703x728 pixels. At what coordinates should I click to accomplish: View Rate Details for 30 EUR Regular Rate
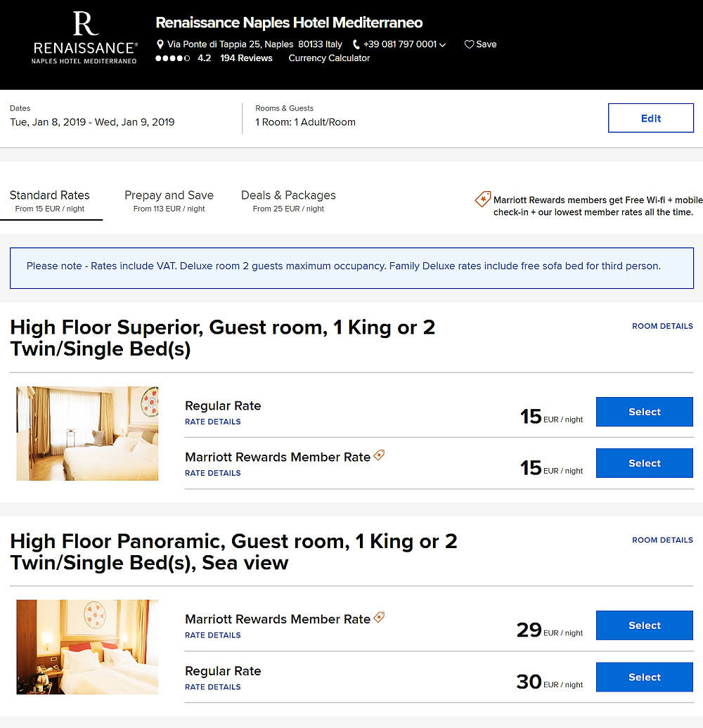213,687
